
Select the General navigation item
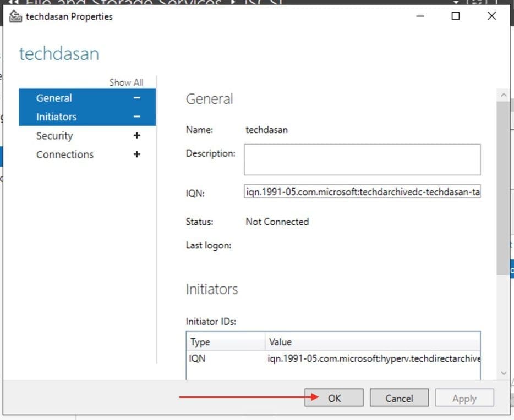tap(54, 98)
